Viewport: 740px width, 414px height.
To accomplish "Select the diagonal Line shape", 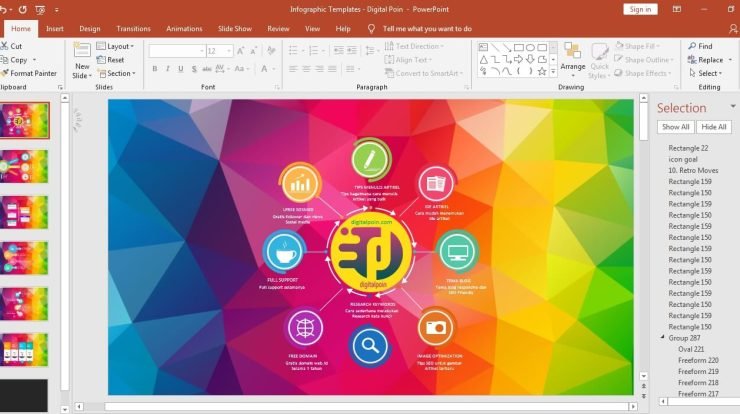I will tap(495, 47).
